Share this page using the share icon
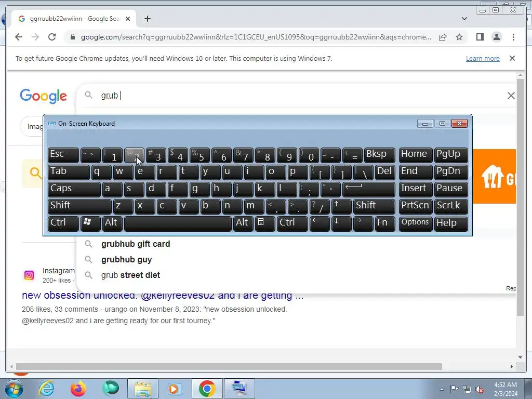 [x=443, y=37]
